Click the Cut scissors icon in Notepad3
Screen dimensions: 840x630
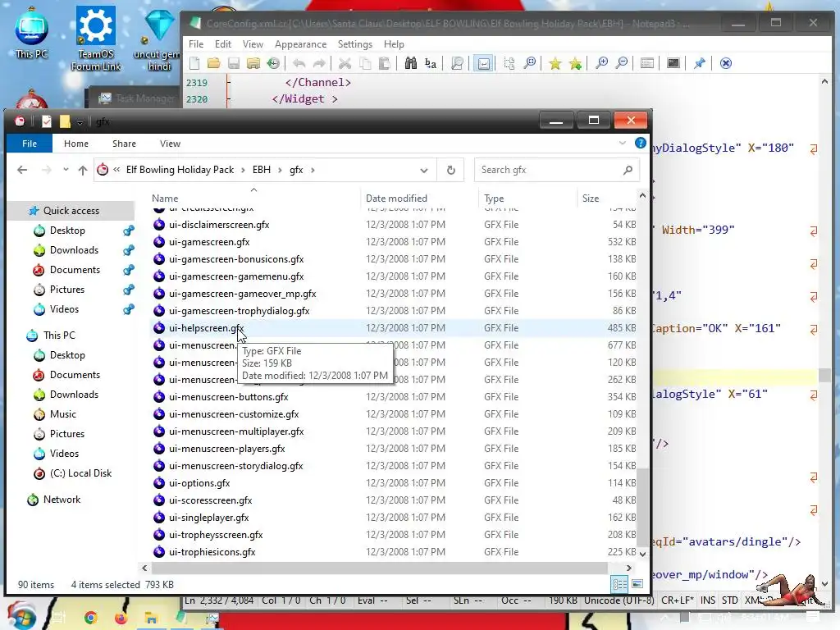tap(345, 63)
